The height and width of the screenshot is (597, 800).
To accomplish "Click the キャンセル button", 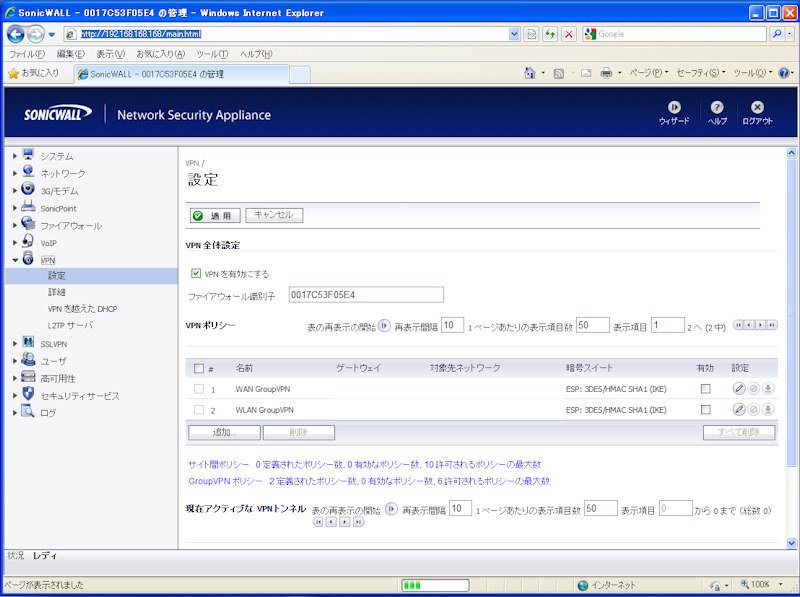I will point(274,215).
